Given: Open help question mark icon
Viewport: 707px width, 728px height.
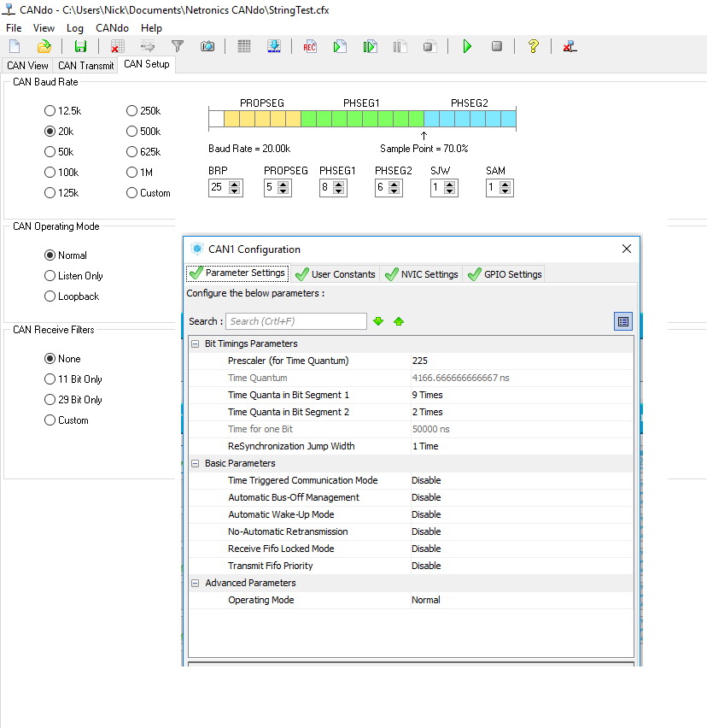Looking at the screenshot, I should (534, 46).
